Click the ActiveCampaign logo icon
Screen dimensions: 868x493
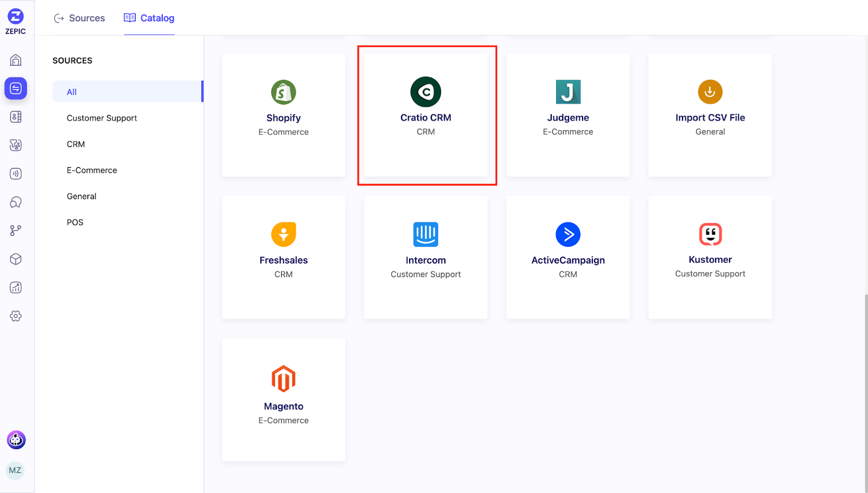coord(568,234)
